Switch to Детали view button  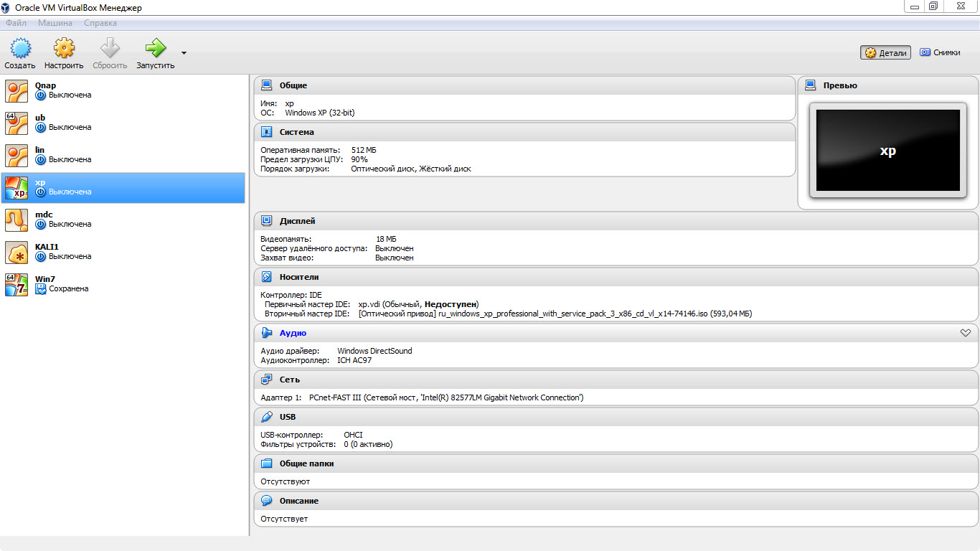tap(885, 52)
